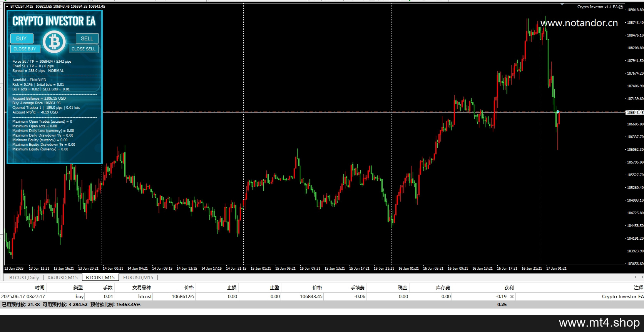This screenshot has height=332, width=644.
Task: Click the symbol cell 'btcust'
Action: [145, 297]
